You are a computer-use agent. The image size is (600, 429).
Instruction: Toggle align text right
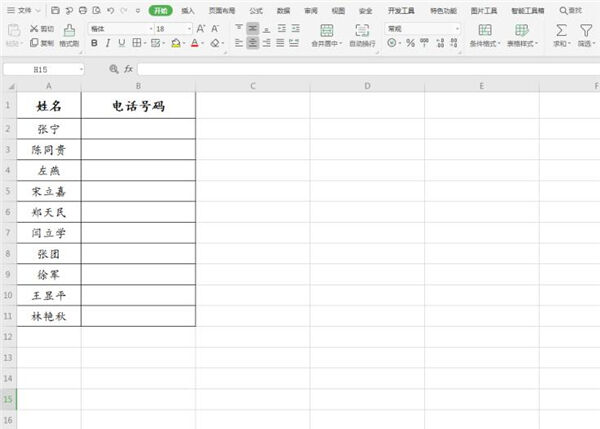pos(267,43)
